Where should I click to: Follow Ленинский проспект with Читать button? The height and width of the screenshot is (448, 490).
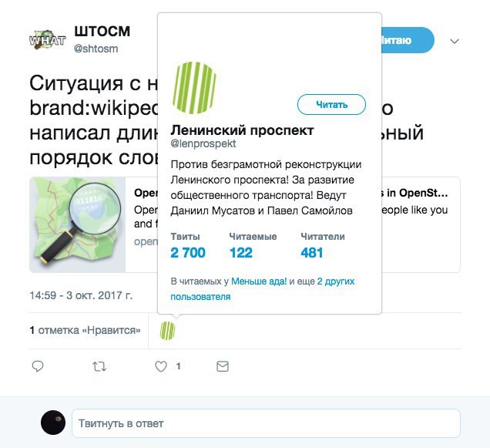pyautogui.click(x=331, y=105)
